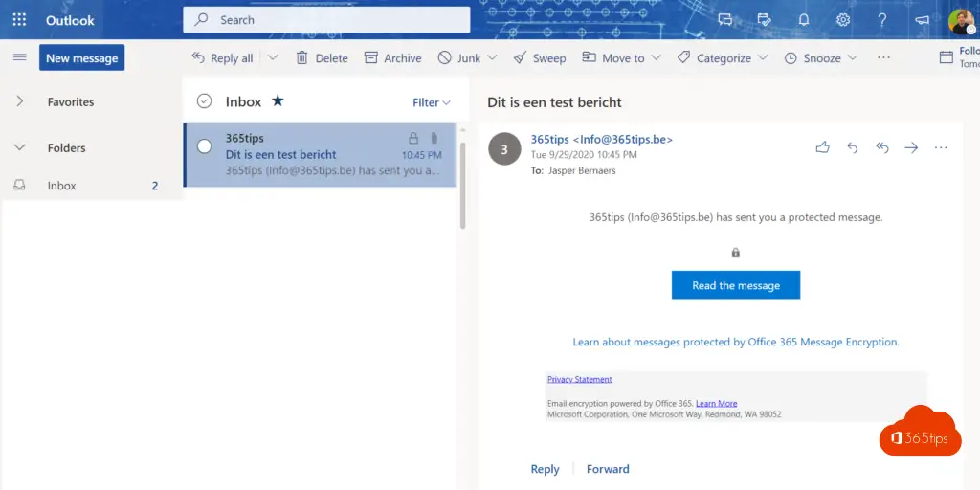
Task: Click Reply all in the toolbar
Action: (x=222, y=58)
